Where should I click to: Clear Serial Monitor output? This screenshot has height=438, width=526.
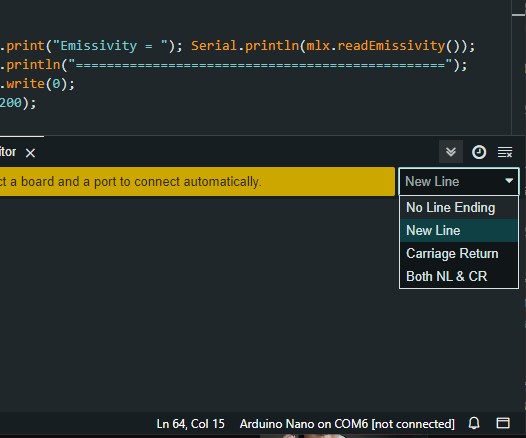tap(505, 152)
